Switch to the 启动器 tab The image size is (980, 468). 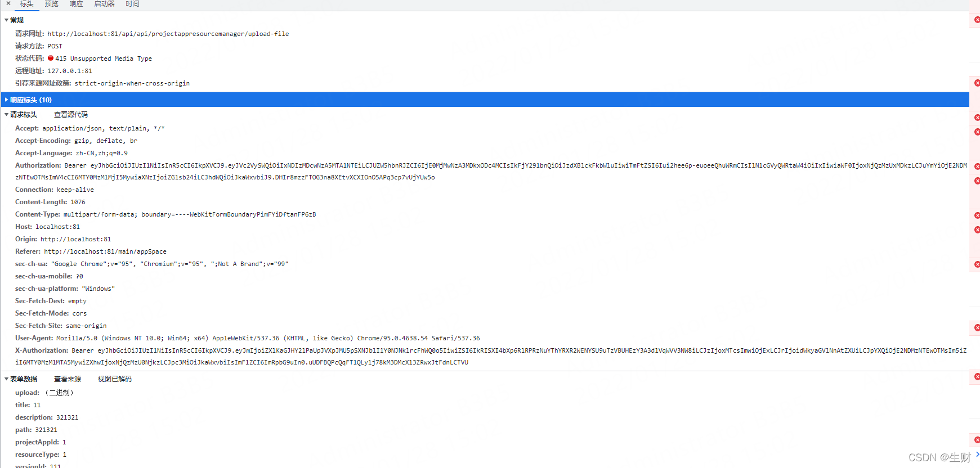coord(104,4)
